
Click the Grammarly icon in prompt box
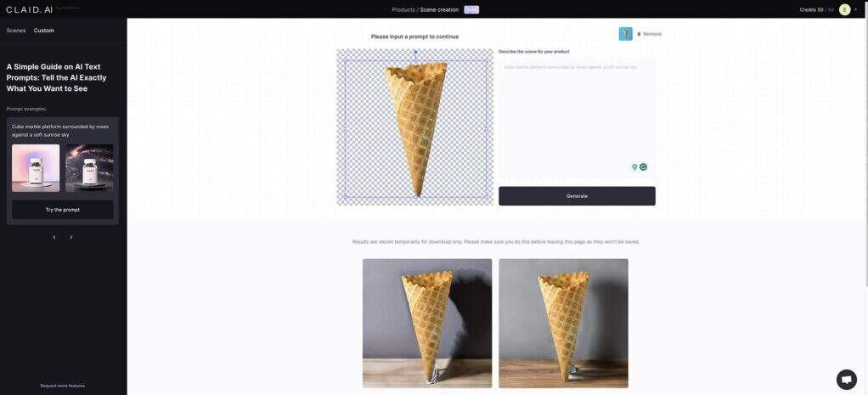coord(643,166)
